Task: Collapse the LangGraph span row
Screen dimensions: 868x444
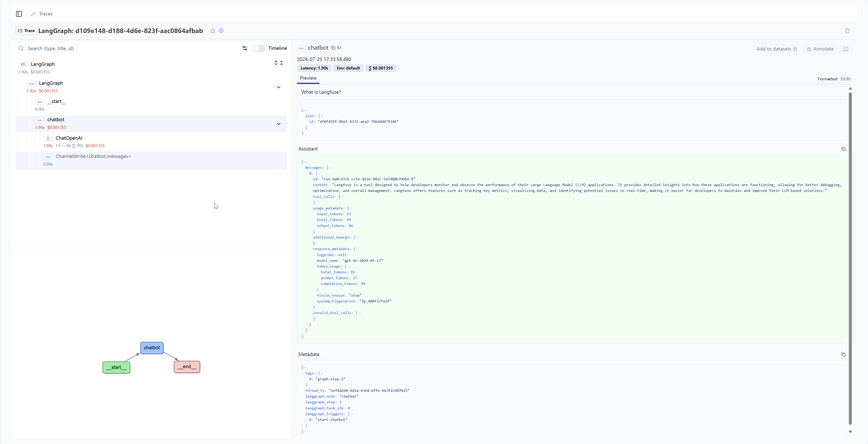Action: click(279, 87)
